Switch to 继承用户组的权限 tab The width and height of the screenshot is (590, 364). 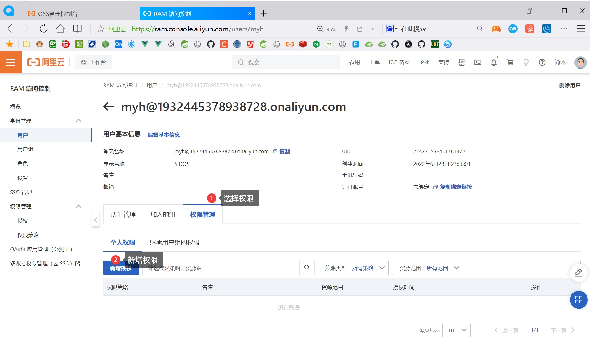tap(174, 242)
